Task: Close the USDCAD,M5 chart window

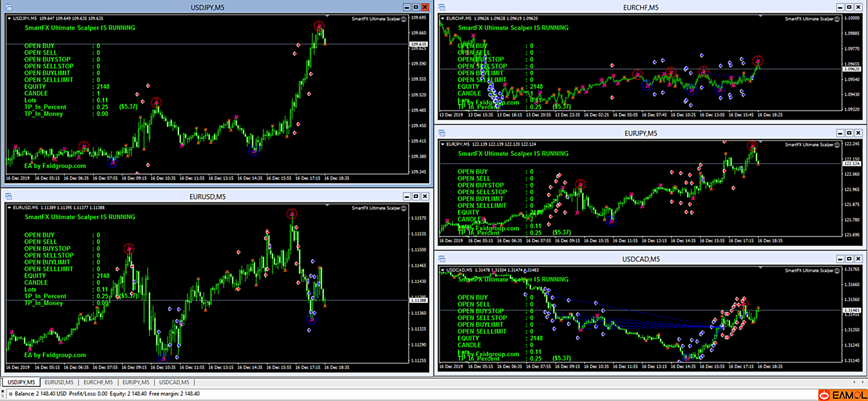Action: click(858, 259)
